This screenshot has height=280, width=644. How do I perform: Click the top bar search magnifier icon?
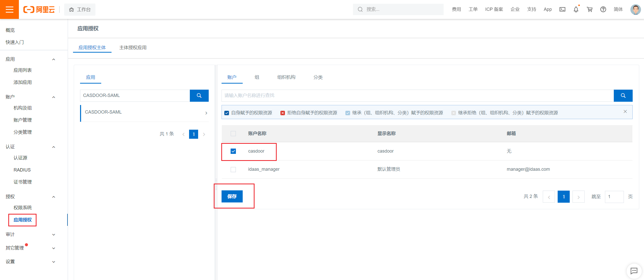click(x=360, y=9)
